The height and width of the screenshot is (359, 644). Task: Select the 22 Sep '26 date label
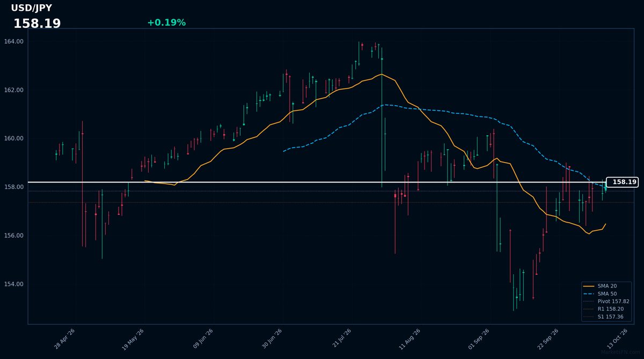(548, 339)
